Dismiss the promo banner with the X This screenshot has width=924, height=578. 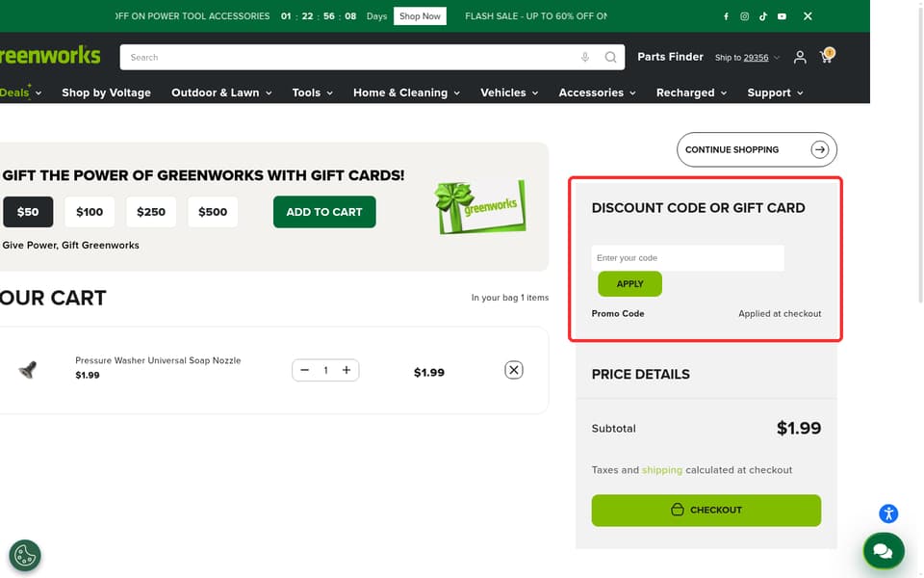coord(808,16)
